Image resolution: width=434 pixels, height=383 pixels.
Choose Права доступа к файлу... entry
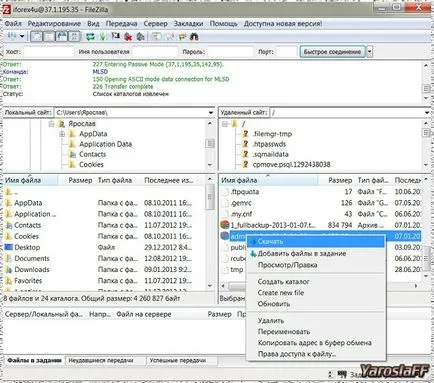pos(316,354)
